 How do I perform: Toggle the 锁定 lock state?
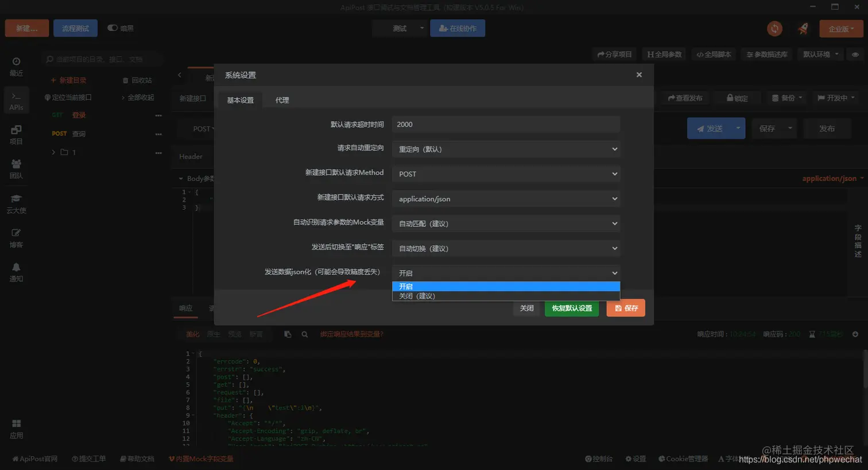(x=738, y=98)
